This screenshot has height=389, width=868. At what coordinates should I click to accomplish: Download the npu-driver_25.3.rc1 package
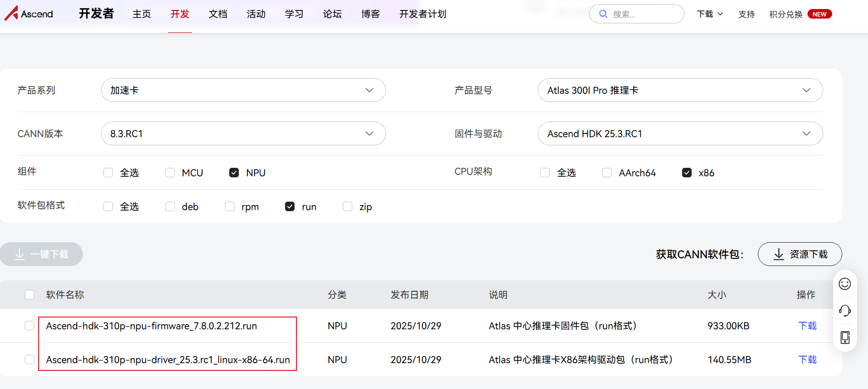[807, 359]
